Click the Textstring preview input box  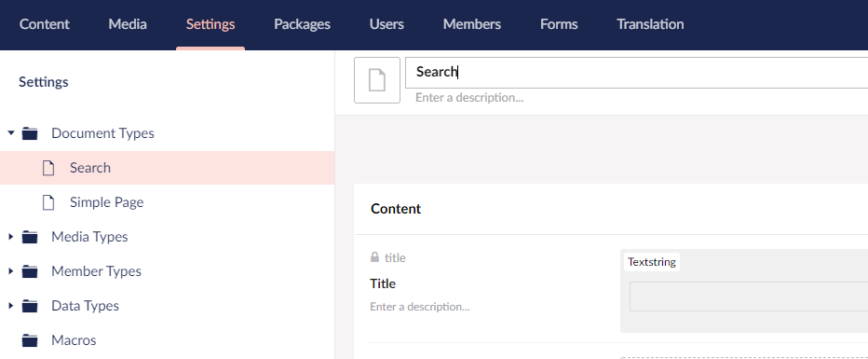(749, 297)
